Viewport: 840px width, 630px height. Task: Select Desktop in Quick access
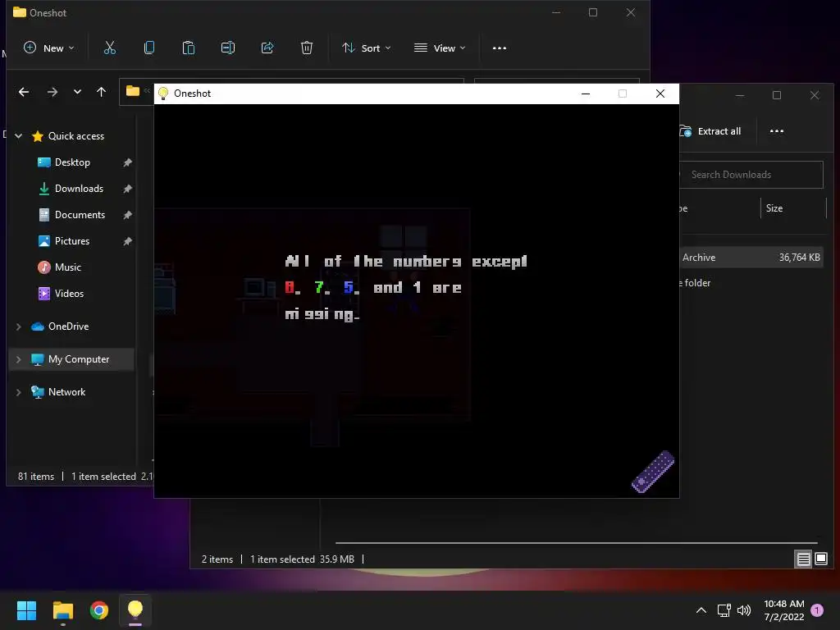pyautogui.click(x=72, y=162)
